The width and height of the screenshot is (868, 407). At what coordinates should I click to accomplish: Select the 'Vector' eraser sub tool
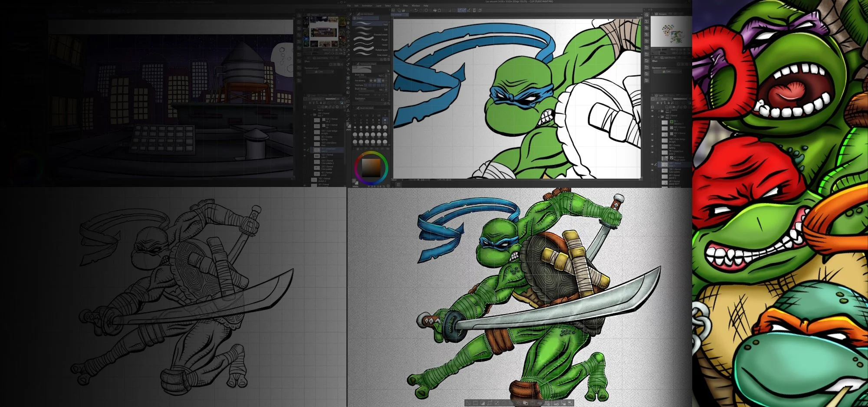tap(370, 44)
